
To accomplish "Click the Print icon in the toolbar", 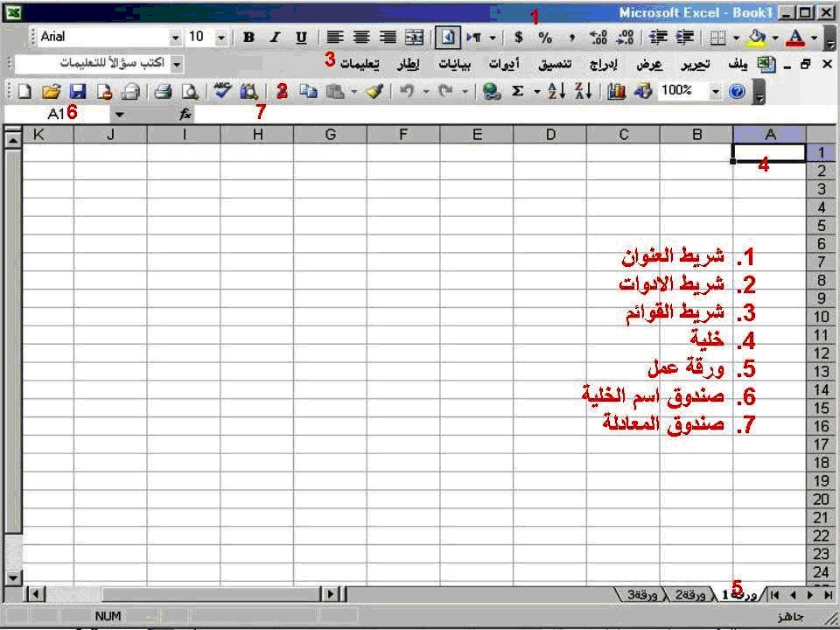I will [163, 91].
